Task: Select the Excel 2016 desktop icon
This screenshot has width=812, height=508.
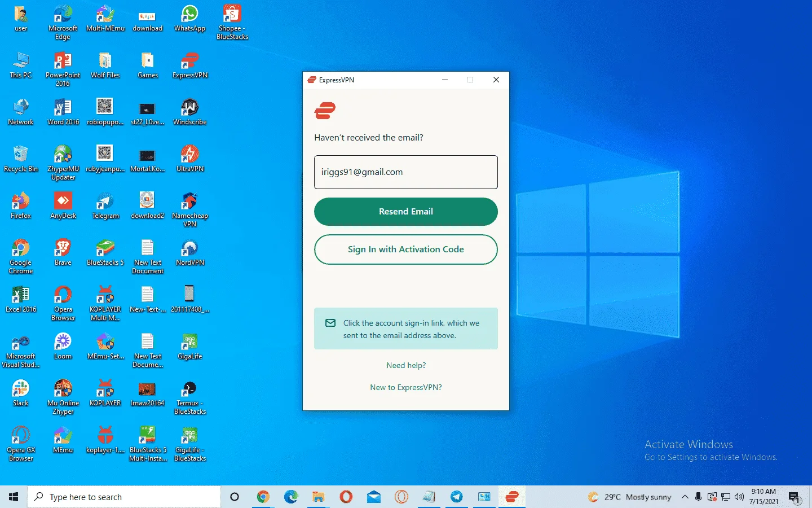Action: tap(21, 299)
